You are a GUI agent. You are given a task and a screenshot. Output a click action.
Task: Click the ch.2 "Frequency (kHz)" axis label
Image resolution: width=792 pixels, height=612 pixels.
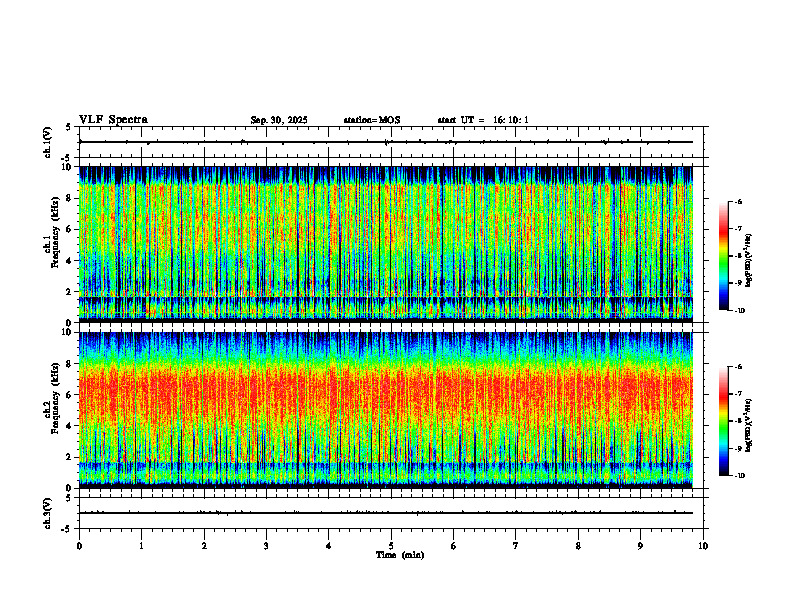click(55, 397)
